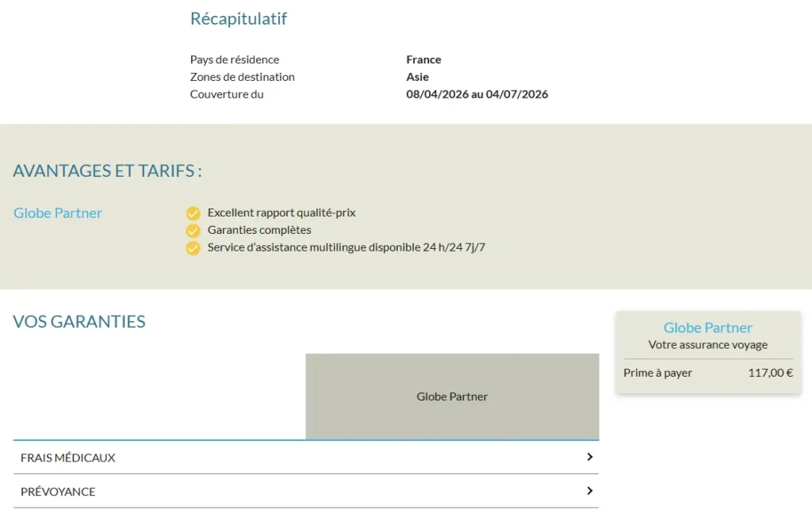The image size is (812, 521).
Task: Click the Service d'assistance multilingue benefit text
Action: pos(346,247)
